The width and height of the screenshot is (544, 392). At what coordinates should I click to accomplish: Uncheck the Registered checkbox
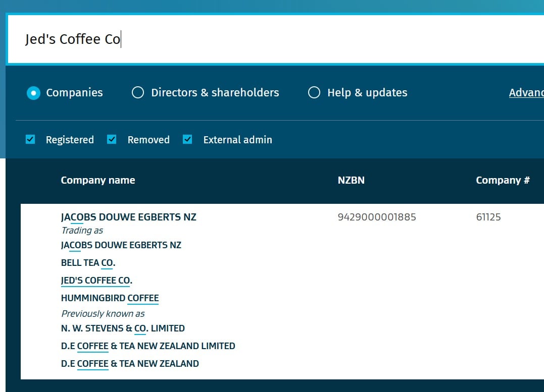click(30, 139)
